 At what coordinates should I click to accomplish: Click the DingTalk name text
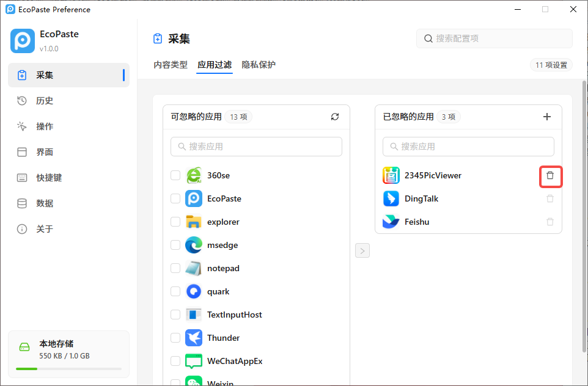point(422,198)
